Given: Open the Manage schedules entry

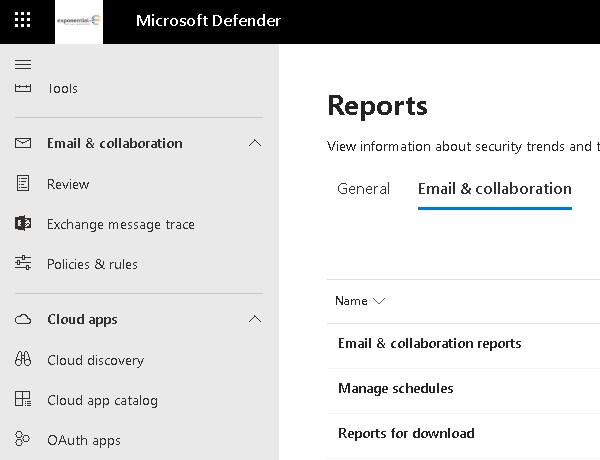Looking at the screenshot, I should pos(395,389).
